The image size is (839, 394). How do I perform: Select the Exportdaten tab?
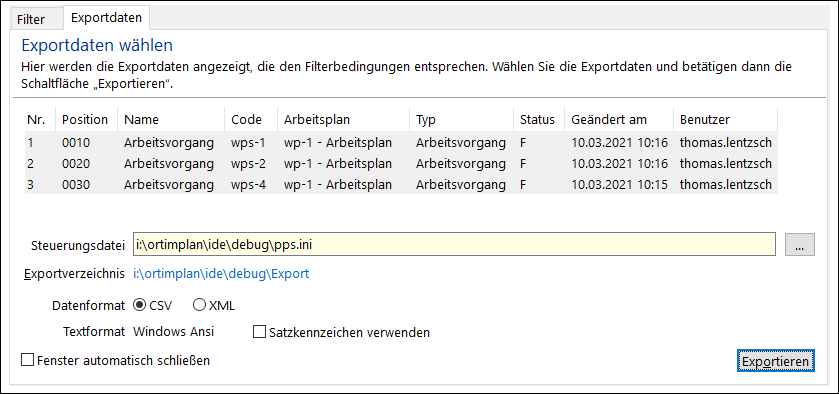click(x=106, y=17)
